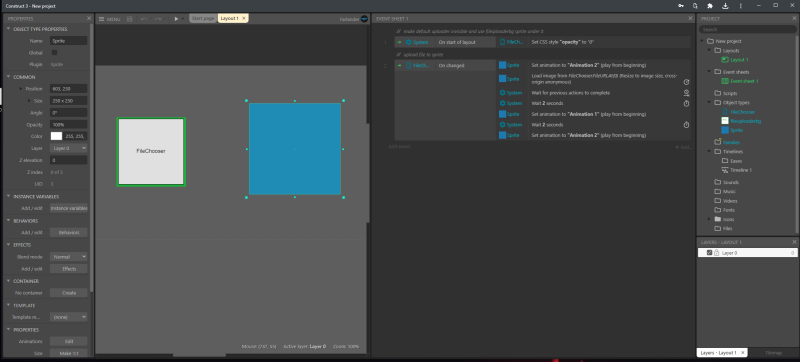The height and width of the screenshot is (362, 800).
Task: Open the hamburger MENU button
Action: click(110, 19)
